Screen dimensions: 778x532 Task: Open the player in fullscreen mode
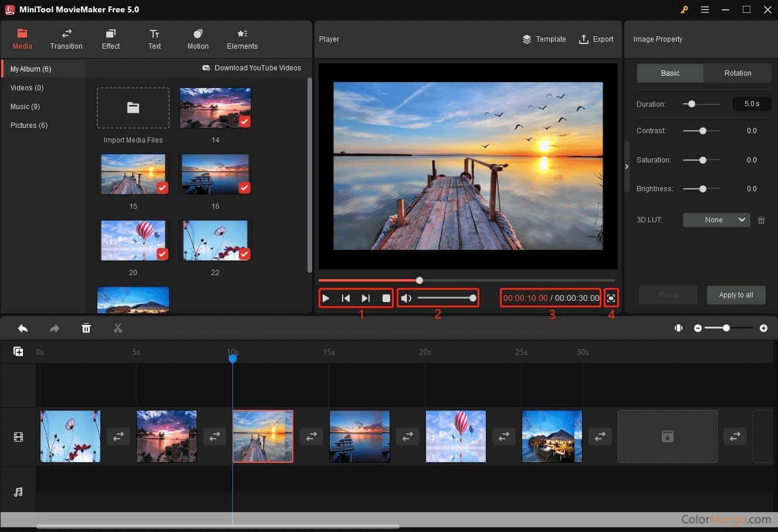611,298
